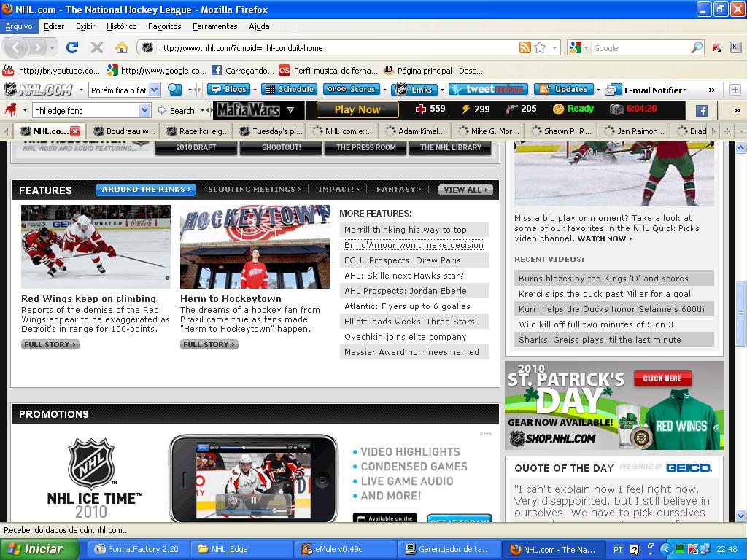Open Krejci slips the puck past Miller video
The image size is (747, 560).
(x=614, y=294)
